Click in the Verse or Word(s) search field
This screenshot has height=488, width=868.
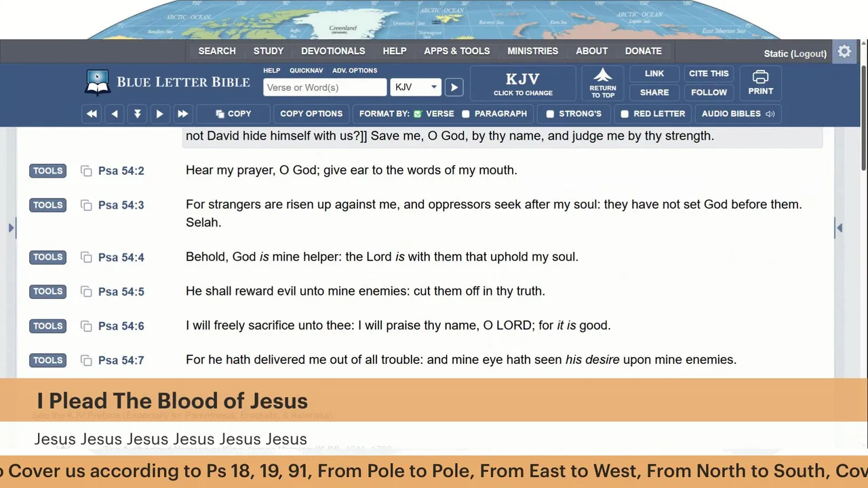[325, 87]
